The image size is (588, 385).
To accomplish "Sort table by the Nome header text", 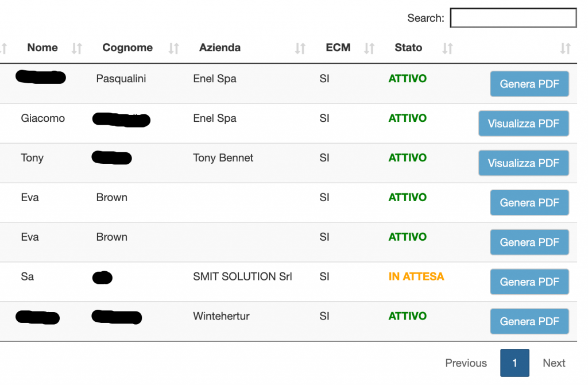I will point(42,48).
